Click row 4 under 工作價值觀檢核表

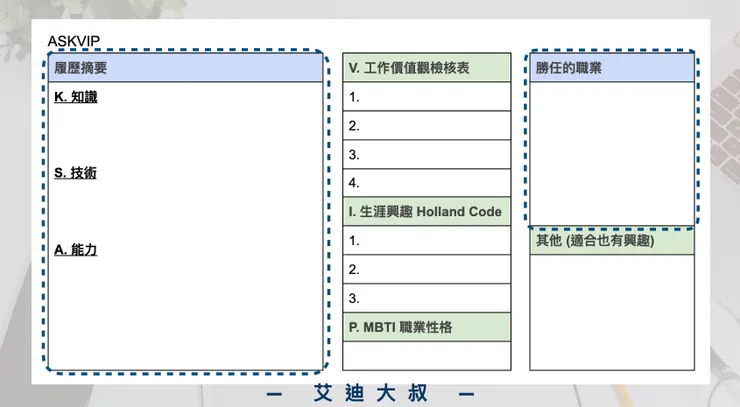coord(427,183)
